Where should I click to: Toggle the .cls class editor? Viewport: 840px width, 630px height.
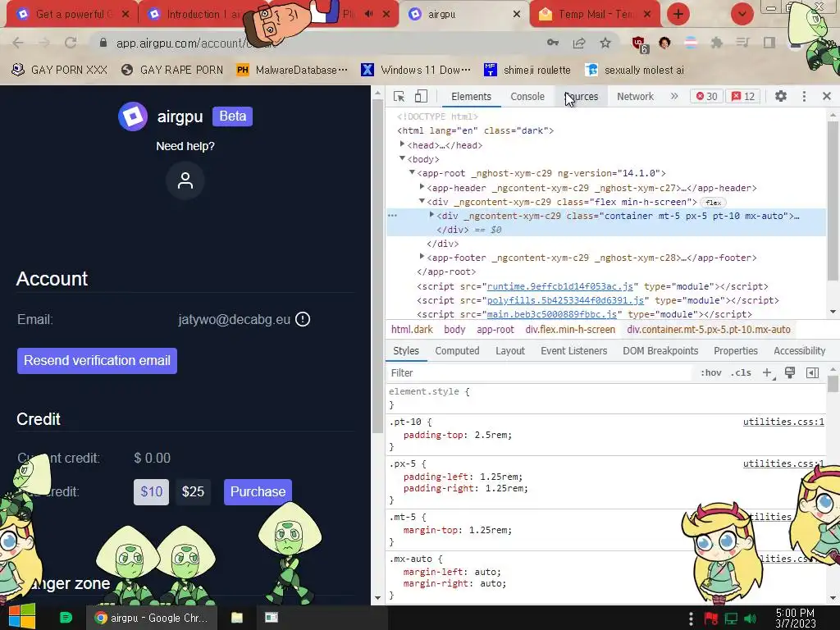741,373
